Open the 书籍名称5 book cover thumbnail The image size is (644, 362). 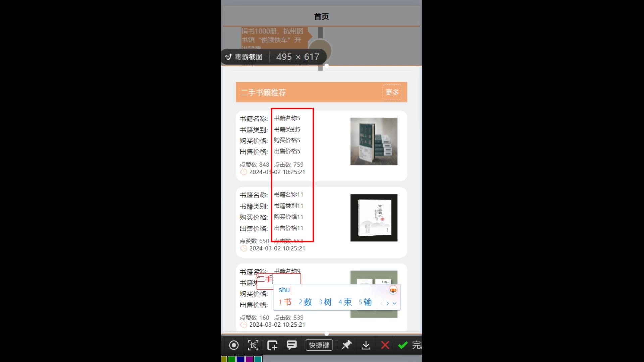pos(374,141)
